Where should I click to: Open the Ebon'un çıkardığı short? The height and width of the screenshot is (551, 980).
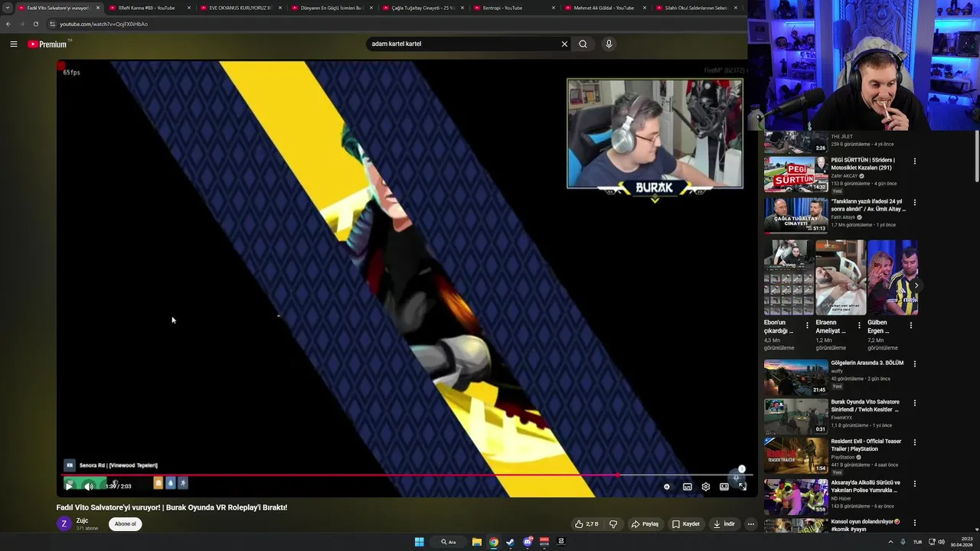[x=789, y=278]
